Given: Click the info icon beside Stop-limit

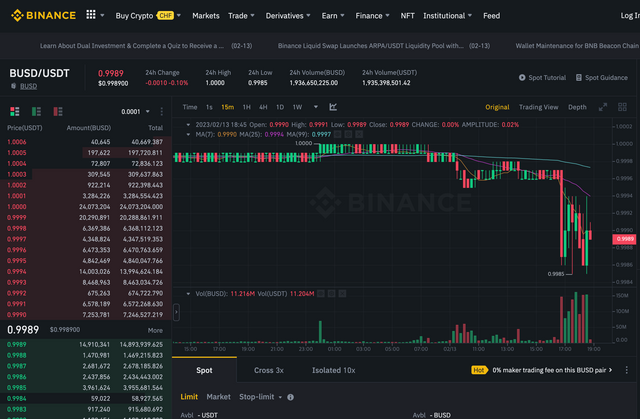Looking at the screenshot, I should tap(290, 397).
